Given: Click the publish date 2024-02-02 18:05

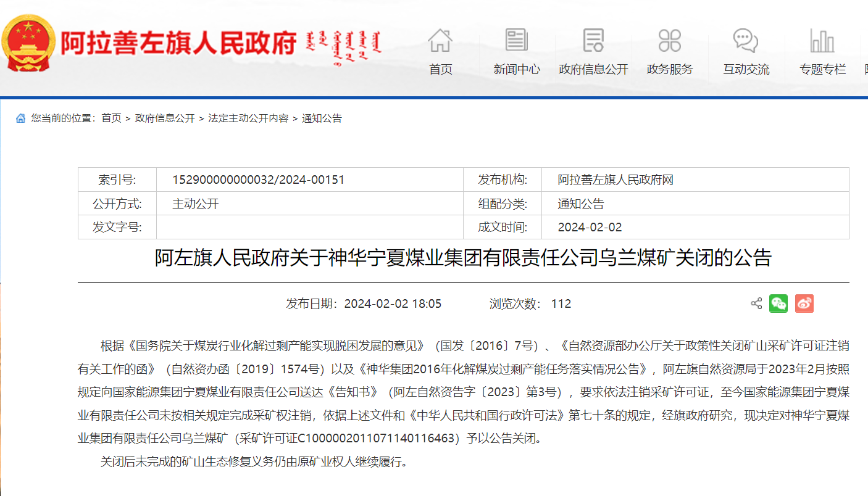Looking at the screenshot, I should coord(364,304).
